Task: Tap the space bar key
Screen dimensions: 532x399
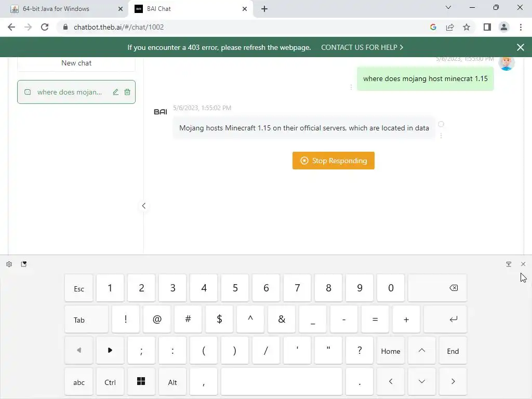Action: [282, 382]
